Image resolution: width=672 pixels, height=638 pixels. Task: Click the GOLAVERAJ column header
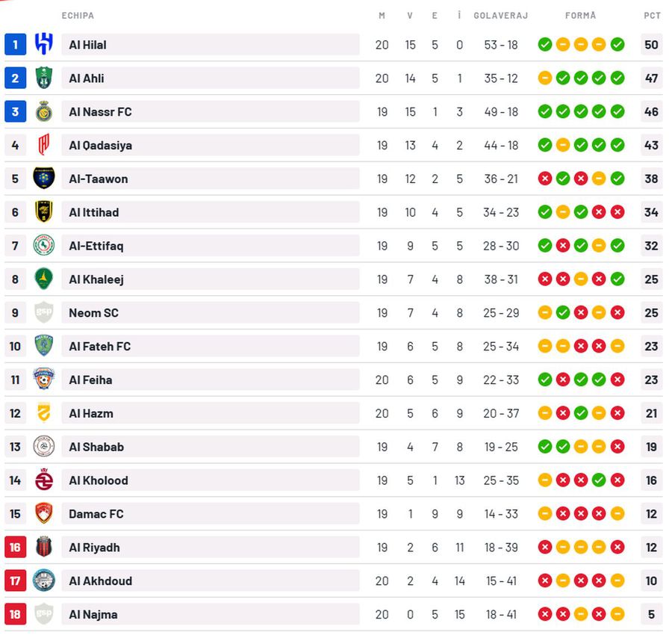point(500,16)
